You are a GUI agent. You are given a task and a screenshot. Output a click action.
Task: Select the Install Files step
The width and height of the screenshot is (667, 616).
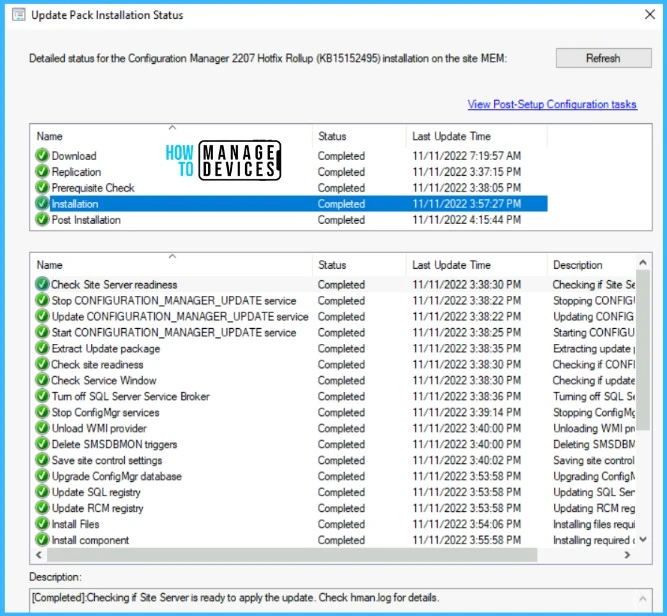coord(335,524)
